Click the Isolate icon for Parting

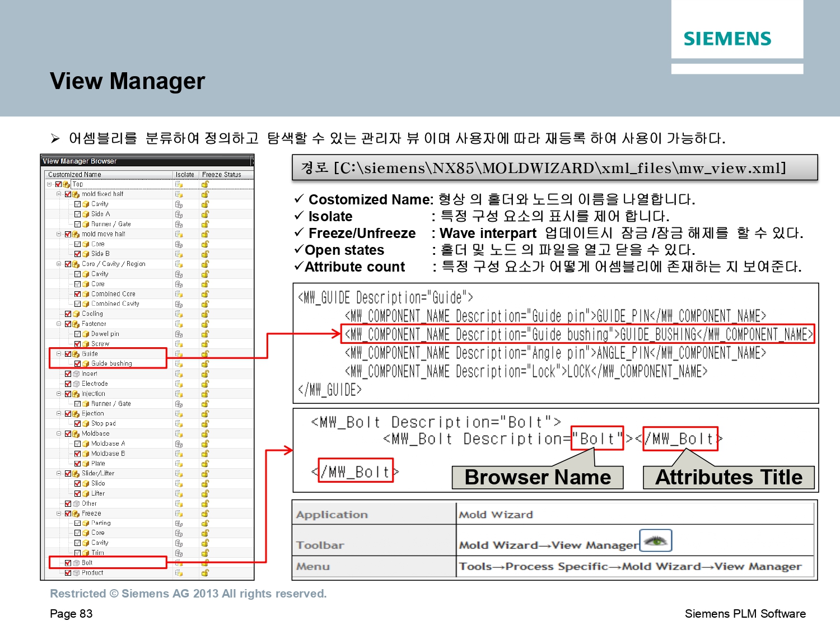pyautogui.click(x=179, y=523)
